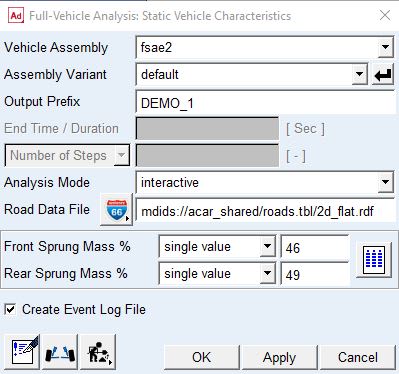Click the End Time / Duration label
Screen dimensions: 399x374
pyautogui.click(x=61, y=128)
